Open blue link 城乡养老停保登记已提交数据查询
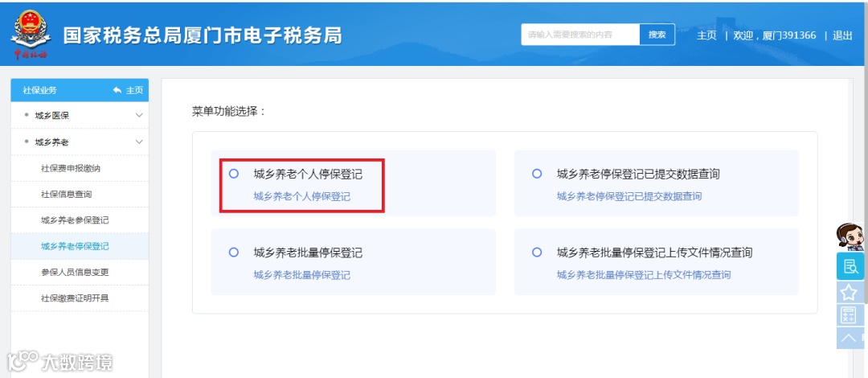The height and width of the screenshot is (378, 868). click(x=628, y=196)
